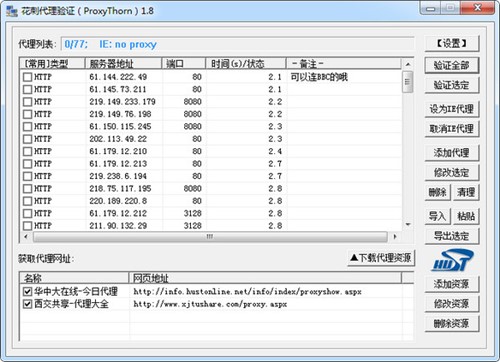The width and height of the screenshot is (500, 362).
Task: Click 添加资源 add resource button
Action: (452, 284)
